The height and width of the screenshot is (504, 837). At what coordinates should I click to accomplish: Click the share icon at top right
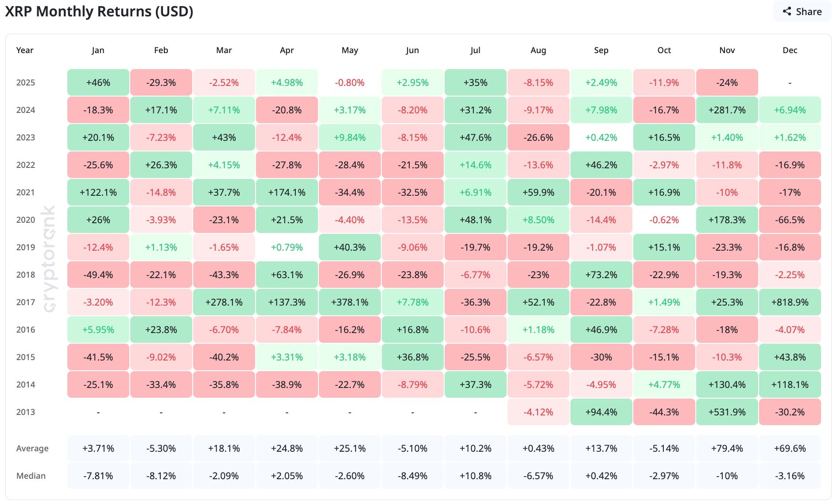[x=787, y=12]
